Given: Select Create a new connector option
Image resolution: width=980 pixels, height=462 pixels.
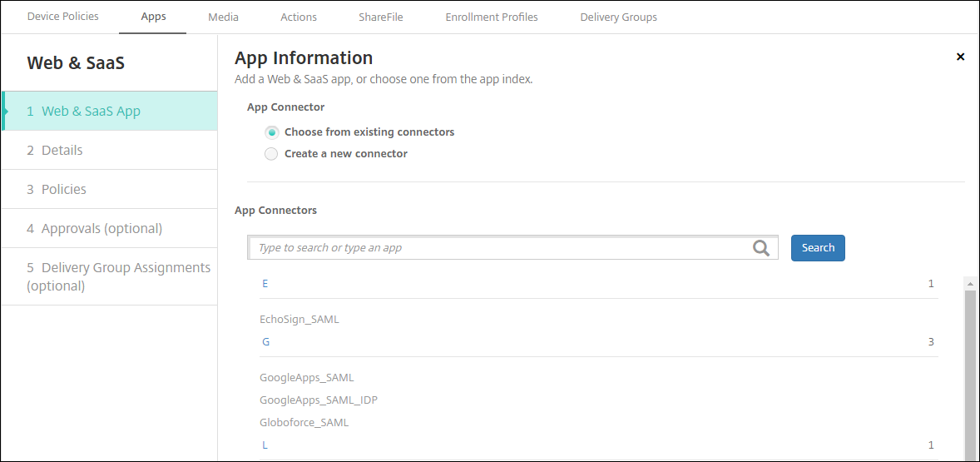Looking at the screenshot, I should [271, 154].
